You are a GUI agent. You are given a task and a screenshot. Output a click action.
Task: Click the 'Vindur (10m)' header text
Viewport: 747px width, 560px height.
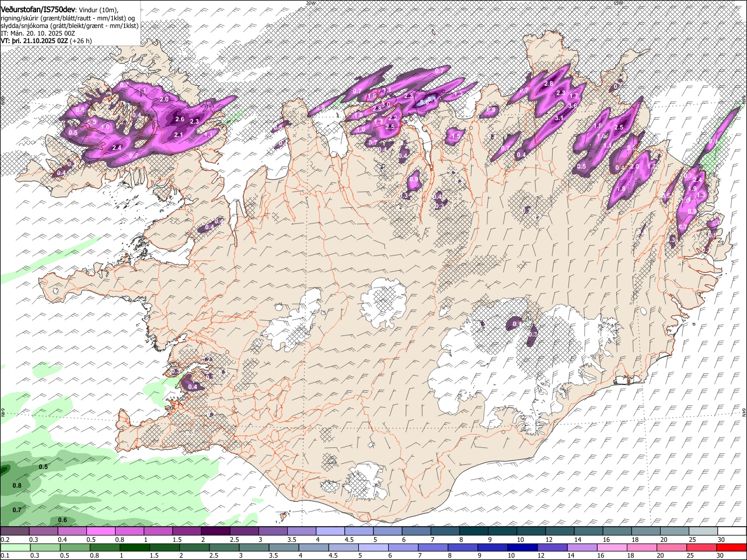pos(98,9)
